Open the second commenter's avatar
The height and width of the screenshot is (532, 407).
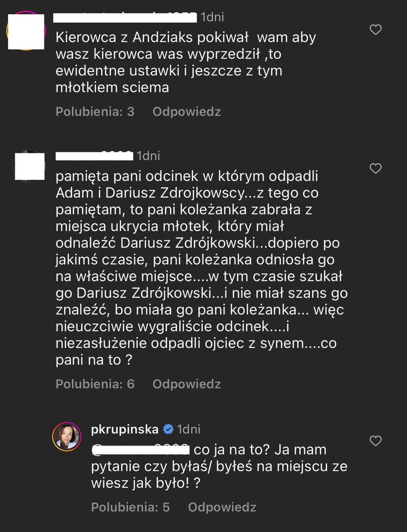30,166
